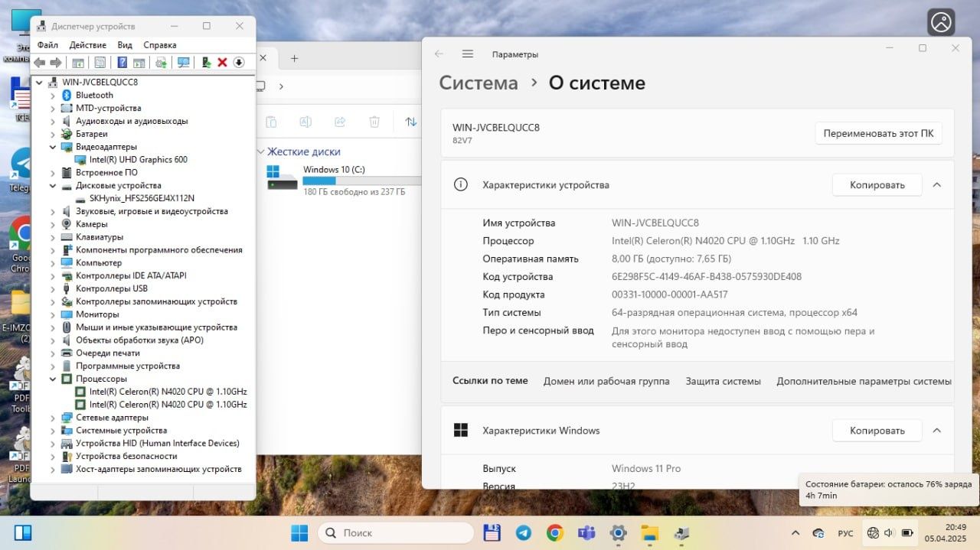The width and height of the screenshot is (980, 550).
Task: Click the green update driver icon
Action: (x=206, y=63)
